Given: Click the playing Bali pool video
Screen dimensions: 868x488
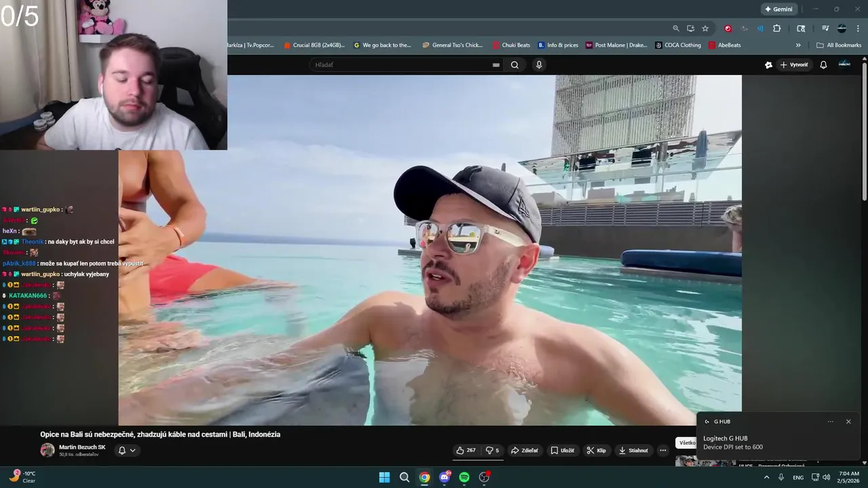Looking at the screenshot, I should click(x=430, y=250).
